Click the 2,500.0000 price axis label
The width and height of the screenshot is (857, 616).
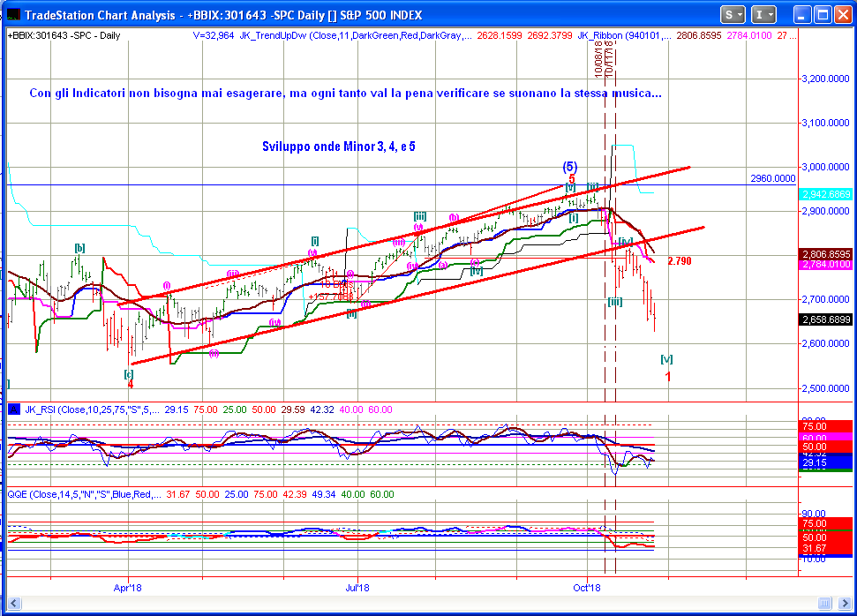pyautogui.click(x=825, y=388)
